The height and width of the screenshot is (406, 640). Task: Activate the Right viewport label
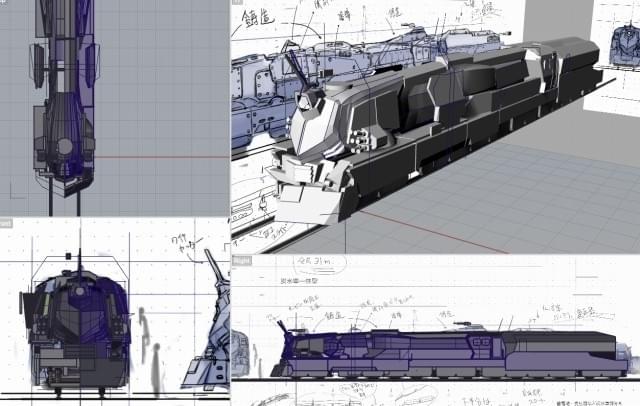point(242,260)
